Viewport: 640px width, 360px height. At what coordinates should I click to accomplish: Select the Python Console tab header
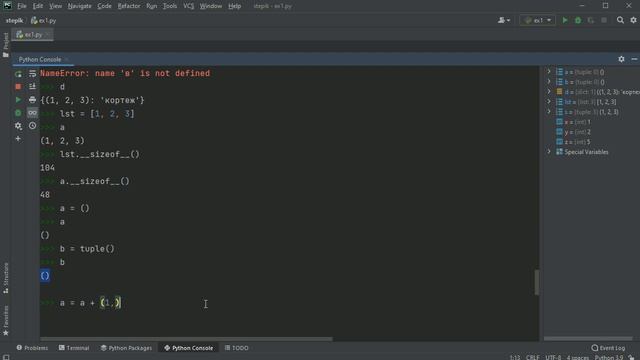click(40, 60)
